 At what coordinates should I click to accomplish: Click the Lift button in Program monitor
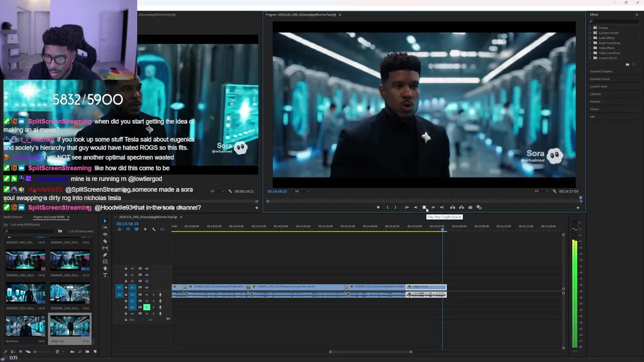point(453,207)
